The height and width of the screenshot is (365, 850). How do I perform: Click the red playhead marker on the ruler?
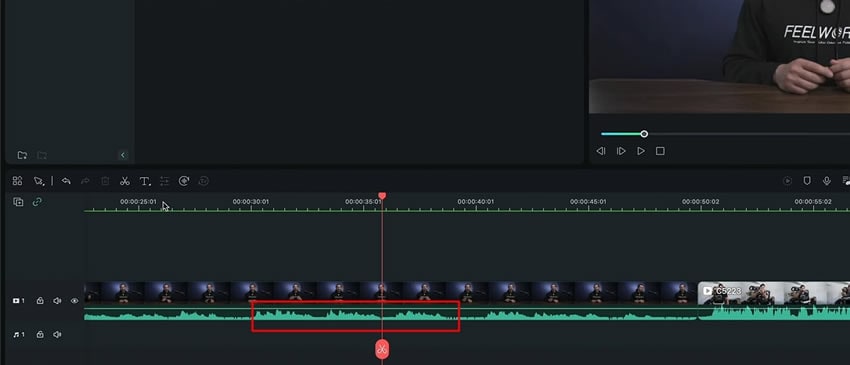pos(382,195)
